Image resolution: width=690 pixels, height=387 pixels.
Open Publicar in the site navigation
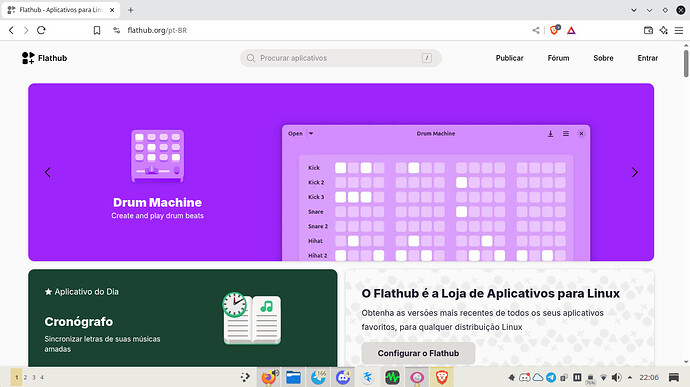510,58
